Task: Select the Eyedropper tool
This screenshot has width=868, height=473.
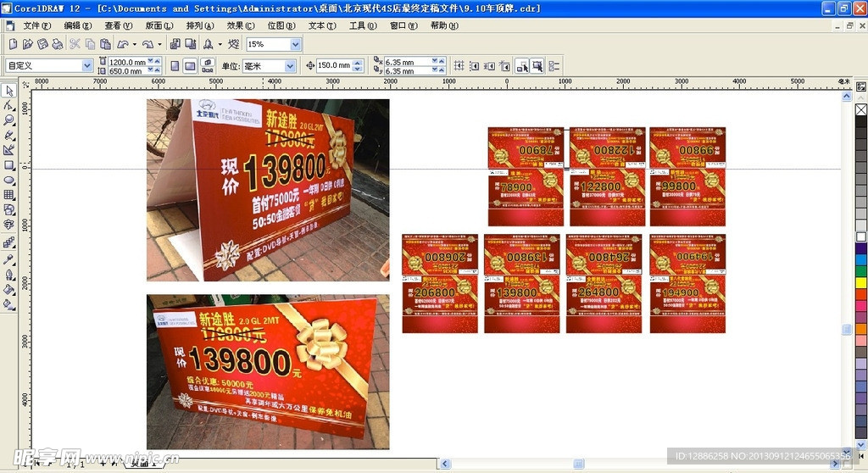Action: pos(8,259)
